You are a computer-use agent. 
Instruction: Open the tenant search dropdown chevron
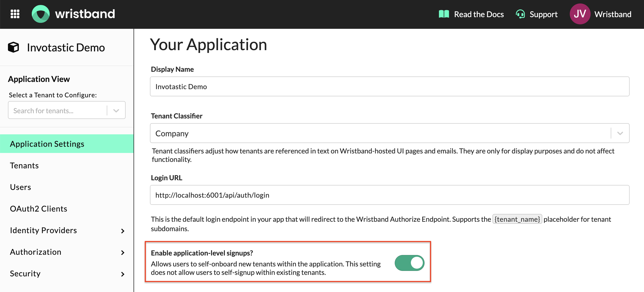tap(116, 110)
